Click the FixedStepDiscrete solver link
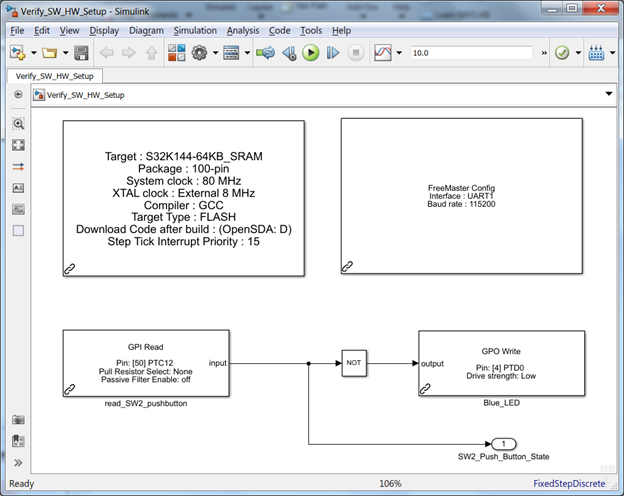This screenshot has height=496, width=624. 569,484
